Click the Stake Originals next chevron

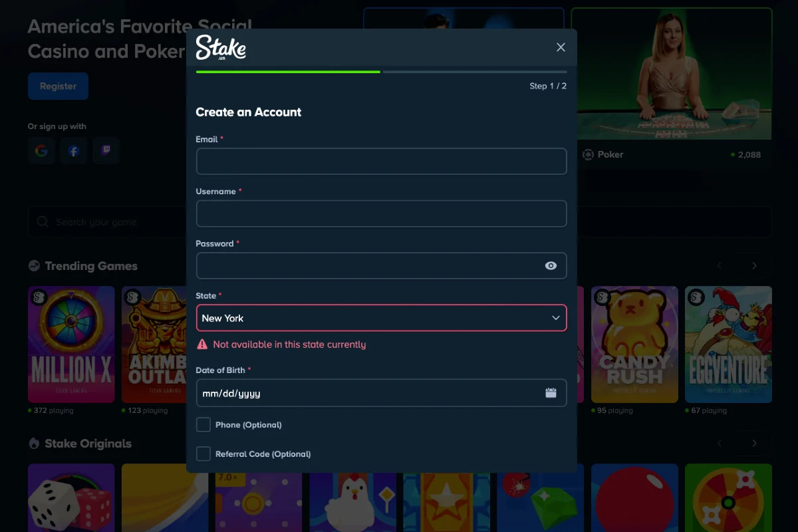[754, 444]
